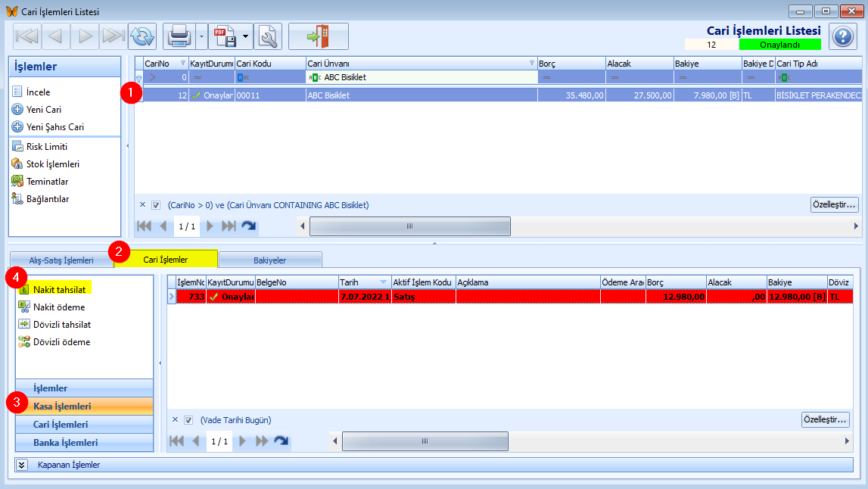The height and width of the screenshot is (489, 868).
Task: Open the printer dropdown arrow
Action: [x=201, y=36]
